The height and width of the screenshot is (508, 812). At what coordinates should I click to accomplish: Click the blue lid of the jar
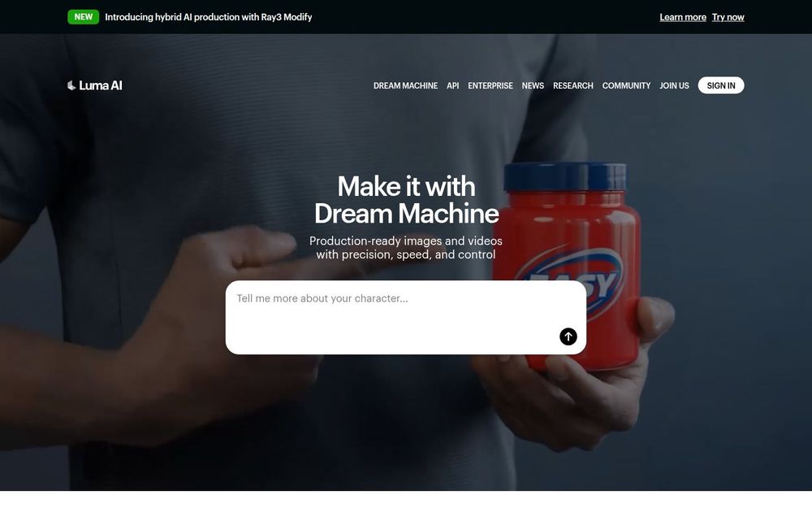click(565, 176)
